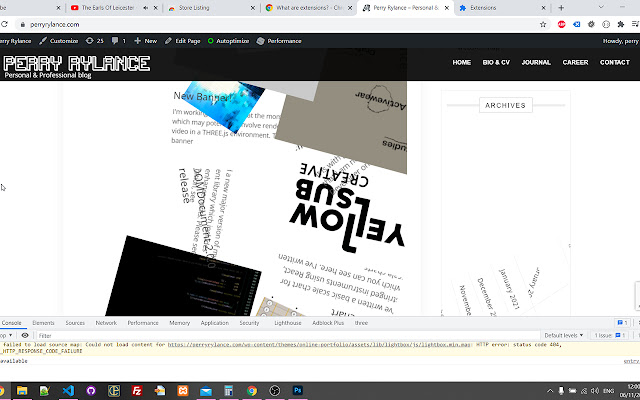640x400 pixels.
Task: Switch to the Sources DevTools tab
Action: [x=75, y=323]
